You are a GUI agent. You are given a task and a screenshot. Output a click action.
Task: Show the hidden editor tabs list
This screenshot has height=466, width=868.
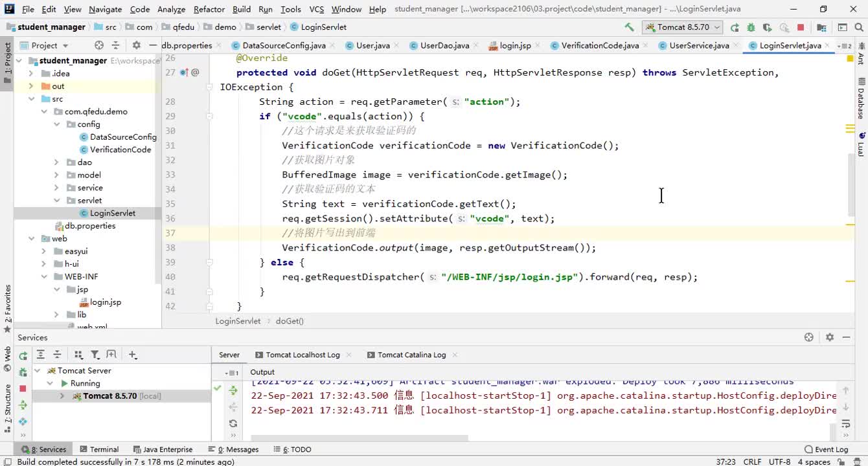[x=843, y=46]
